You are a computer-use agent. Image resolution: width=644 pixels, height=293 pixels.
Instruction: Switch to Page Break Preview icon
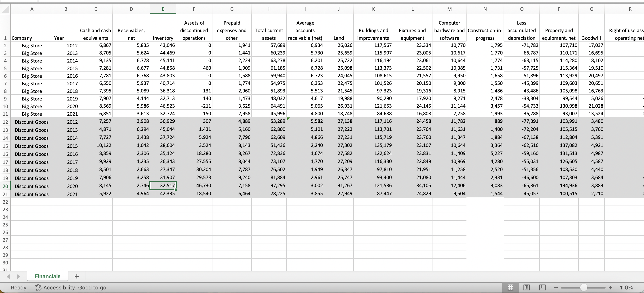[542, 287]
